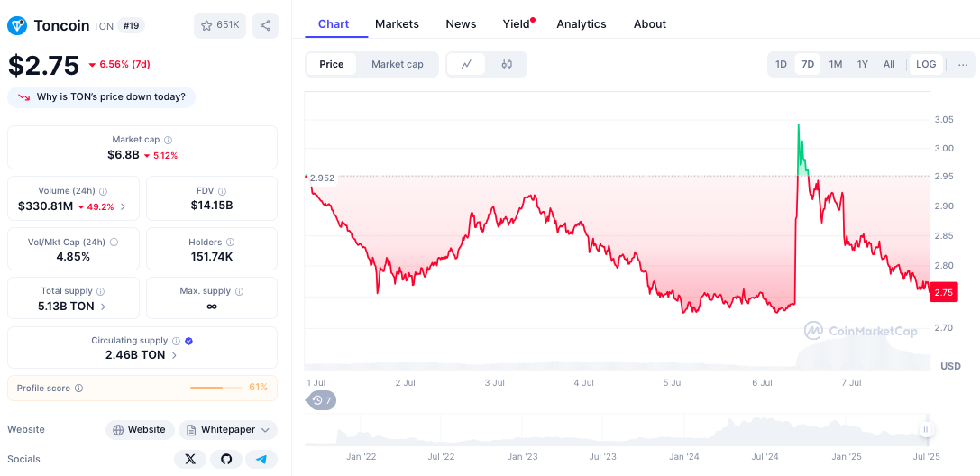Viewport: 980px width, 476px height.
Task: Click the history events badge showing 7
Action: 321,399
